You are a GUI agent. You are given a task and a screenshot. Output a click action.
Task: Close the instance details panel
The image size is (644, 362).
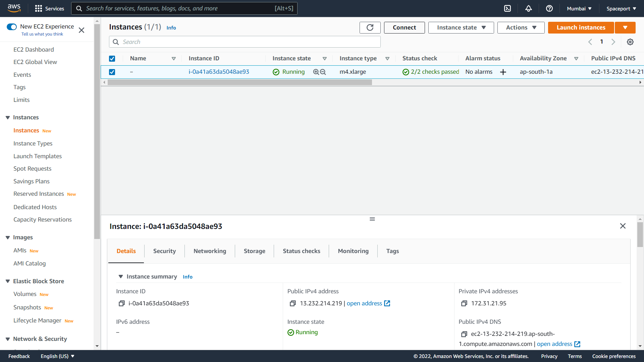click(623, 226)
